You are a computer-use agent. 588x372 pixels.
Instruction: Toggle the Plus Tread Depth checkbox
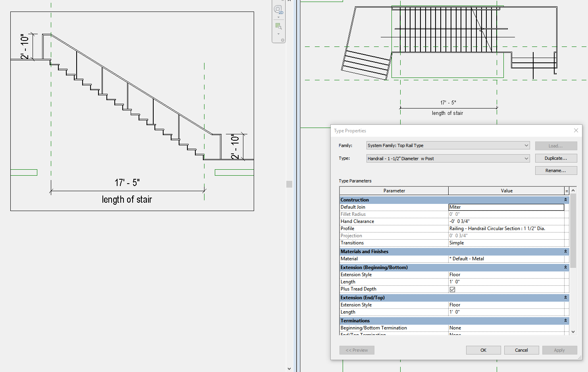[x=452, y=289]
